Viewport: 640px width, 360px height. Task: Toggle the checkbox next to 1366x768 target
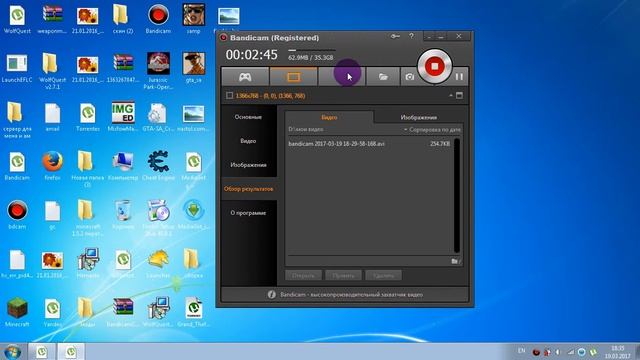229,96
